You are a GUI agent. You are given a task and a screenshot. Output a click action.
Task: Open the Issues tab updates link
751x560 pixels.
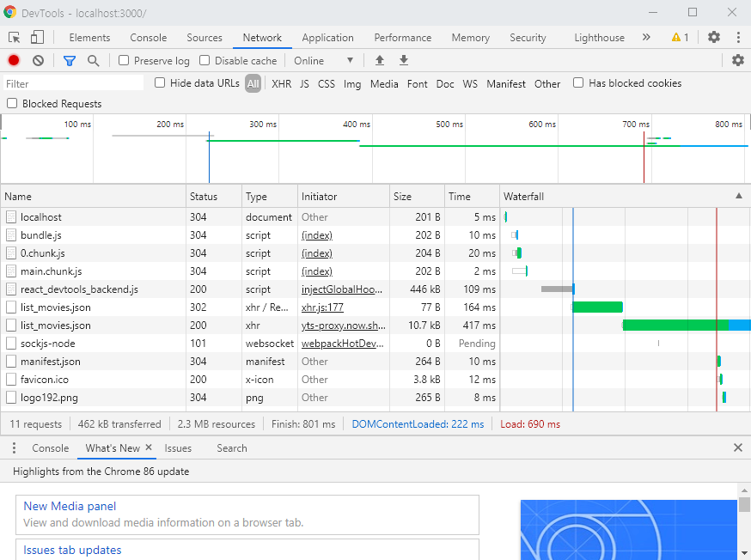(72, 550)
